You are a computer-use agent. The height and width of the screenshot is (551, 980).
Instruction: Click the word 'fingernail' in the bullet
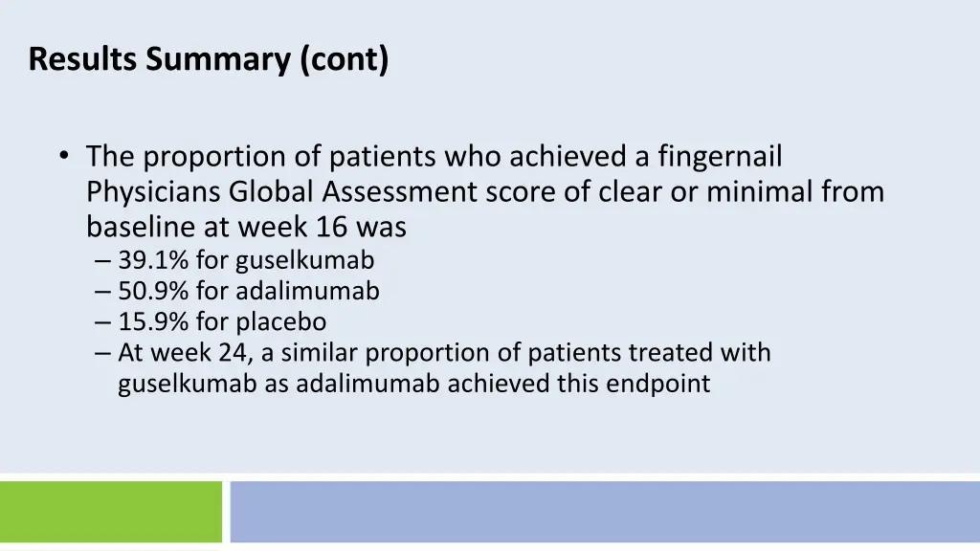click(x=720, y=157)
